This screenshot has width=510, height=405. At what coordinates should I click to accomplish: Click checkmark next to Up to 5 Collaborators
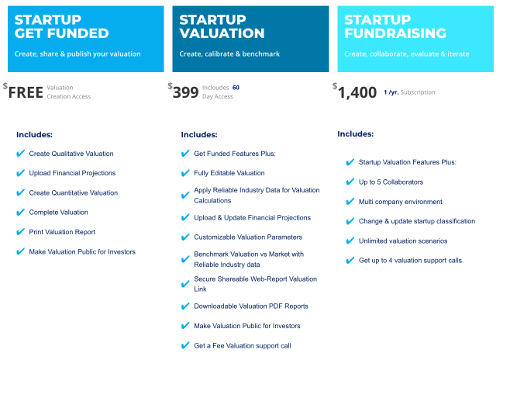[350, 182]
